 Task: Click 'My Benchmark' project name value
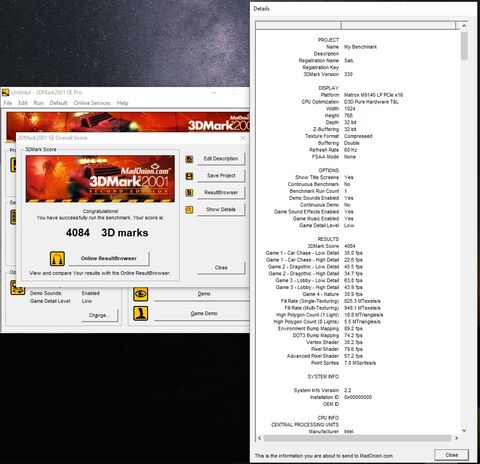[x=360, y=47]
